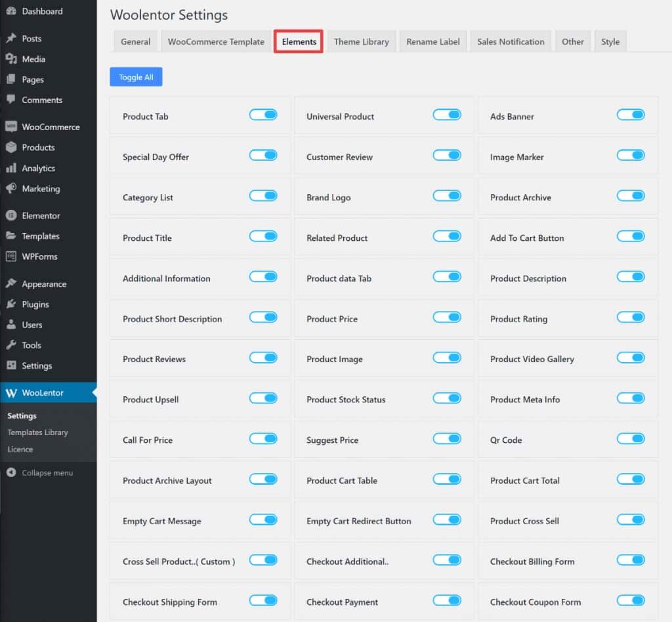The height and width of the screenshot is (622, 672).
Task: Switch to the Theme Library tab
Action: pyautogui.click(x=362, y=41)
